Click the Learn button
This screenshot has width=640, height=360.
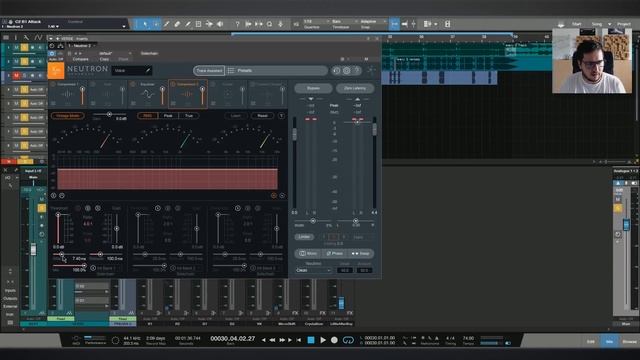pos(236,116)
